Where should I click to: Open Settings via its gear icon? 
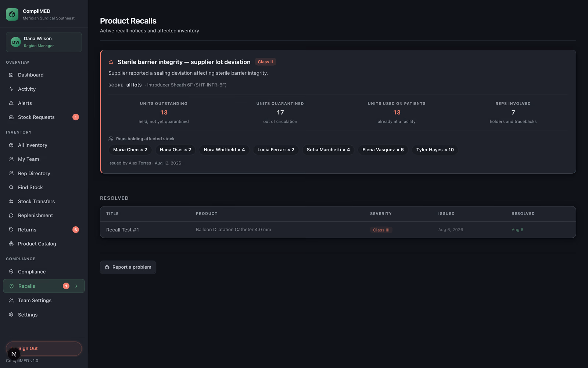(11, 315)
